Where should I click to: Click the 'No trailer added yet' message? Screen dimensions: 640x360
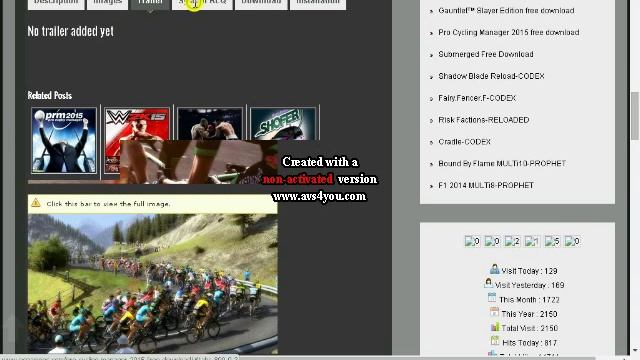pos(71,31)
